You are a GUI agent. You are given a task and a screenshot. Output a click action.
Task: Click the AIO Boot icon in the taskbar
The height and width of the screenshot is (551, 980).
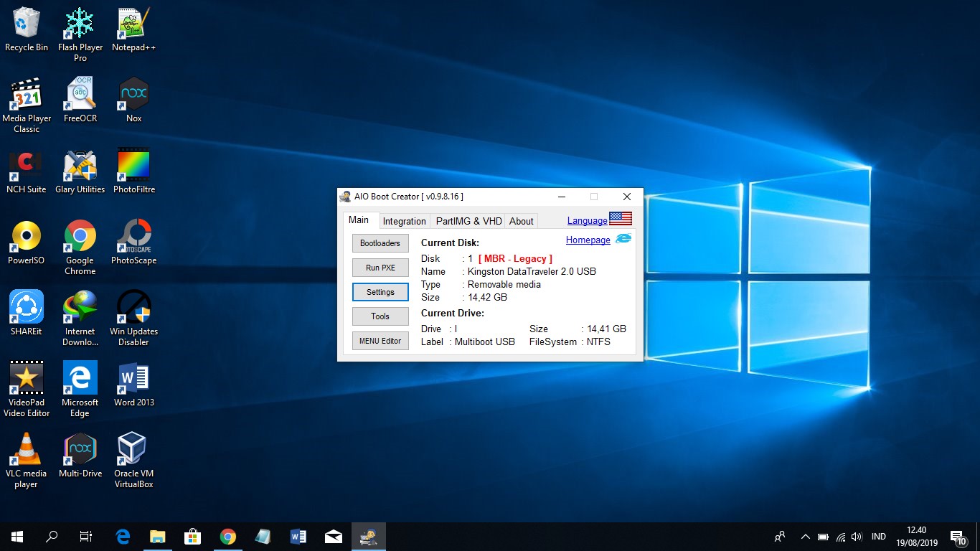click(368, 536)
